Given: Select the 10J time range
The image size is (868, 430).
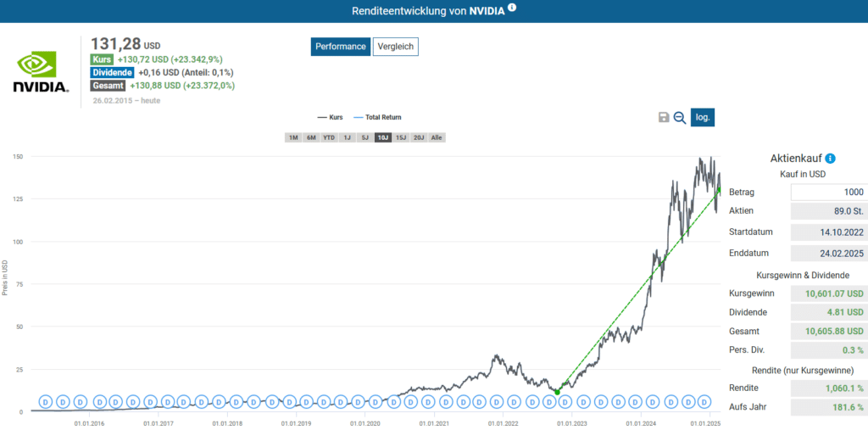Looking at the screenshot, I should tap(382, 137).
